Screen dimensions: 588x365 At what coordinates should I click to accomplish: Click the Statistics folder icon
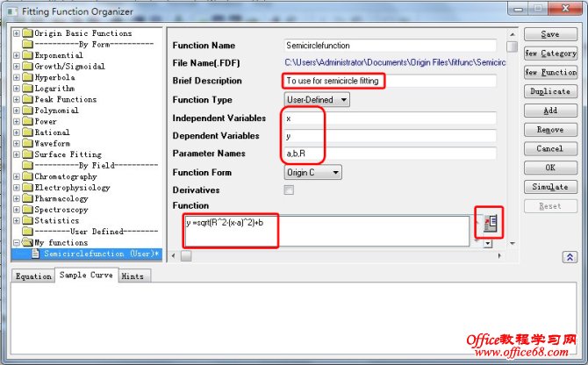[x=27, y=220]
